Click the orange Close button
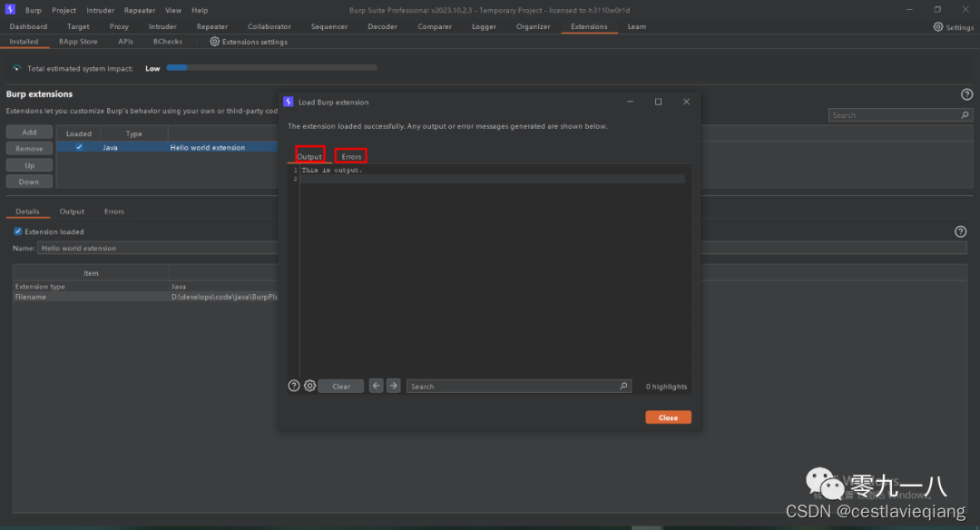This screenshot has width=980, height=530. click(x=668, y=417)
